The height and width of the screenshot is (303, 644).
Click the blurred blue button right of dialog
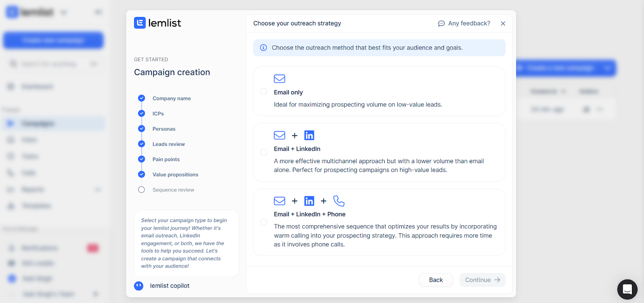566,68
